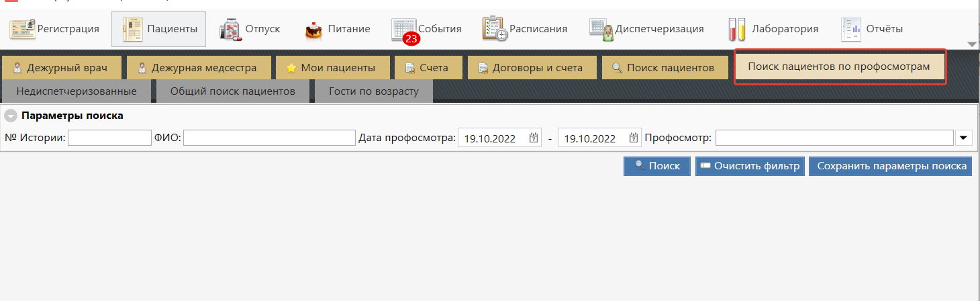Open the Диспетчеризация module icon

601,29
